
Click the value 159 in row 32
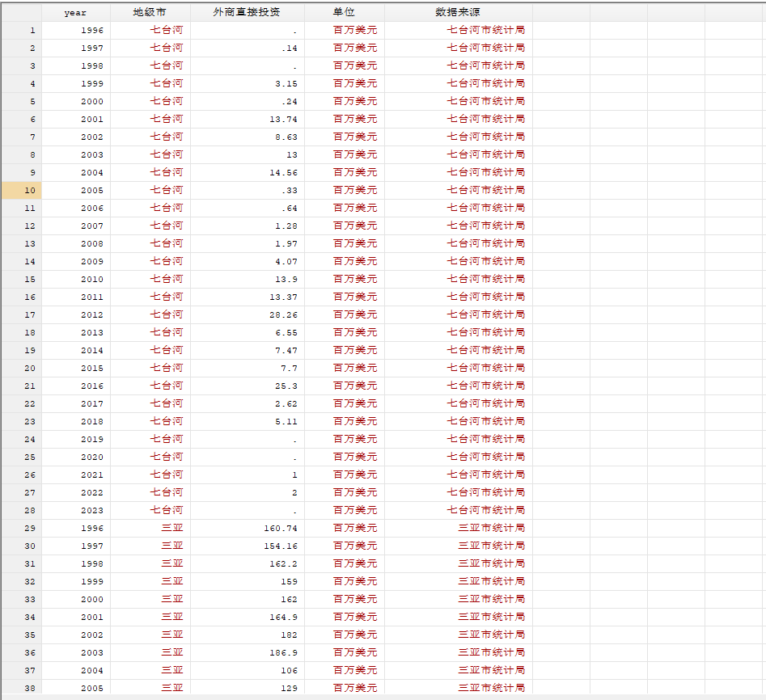tap(290, 582)
